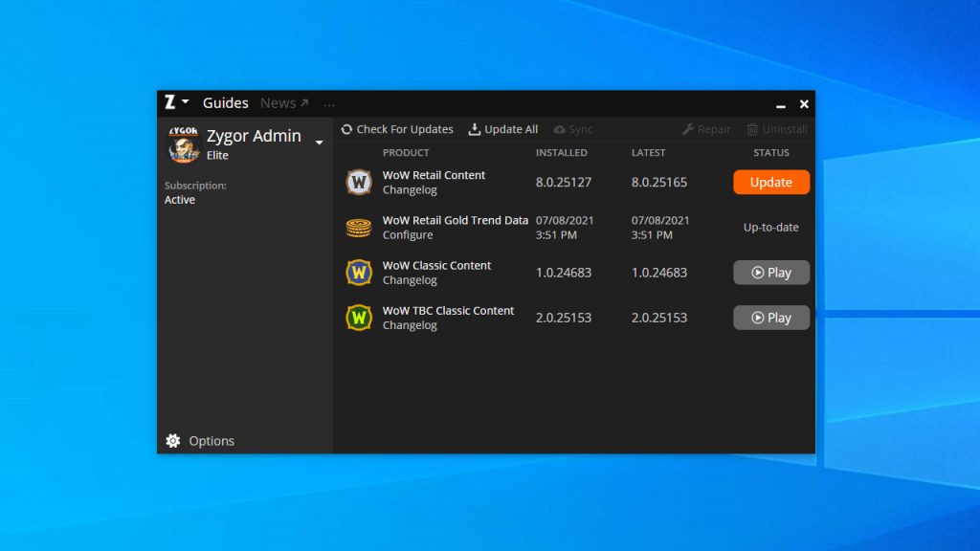Click the Active subscription status
The width and height of the screenshot is (980, 551).
coord(180,200)
